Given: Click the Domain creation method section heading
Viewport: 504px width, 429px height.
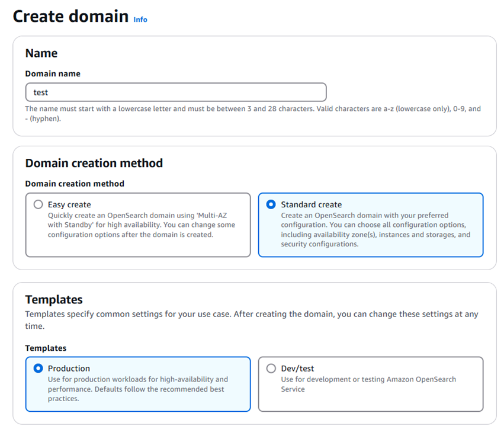Looking at the screenshot, I should pyautogui.click(x=94, y=163).
